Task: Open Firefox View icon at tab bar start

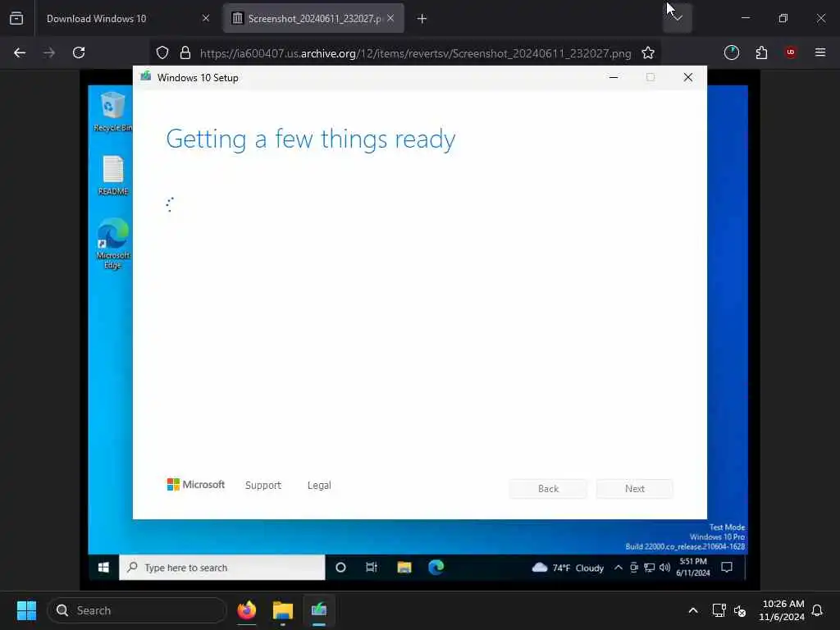Action: pyautogui.click(x=16, y=18)
